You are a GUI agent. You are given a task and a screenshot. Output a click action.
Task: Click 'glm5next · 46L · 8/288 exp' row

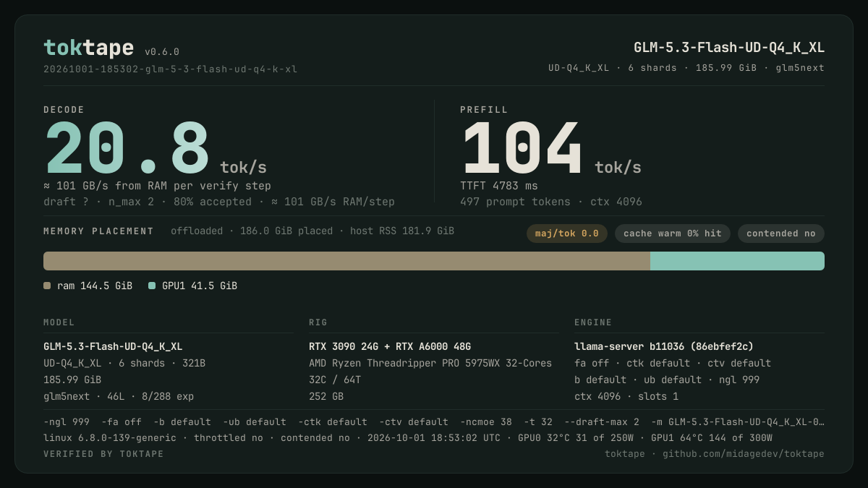[x=119, y=396]
